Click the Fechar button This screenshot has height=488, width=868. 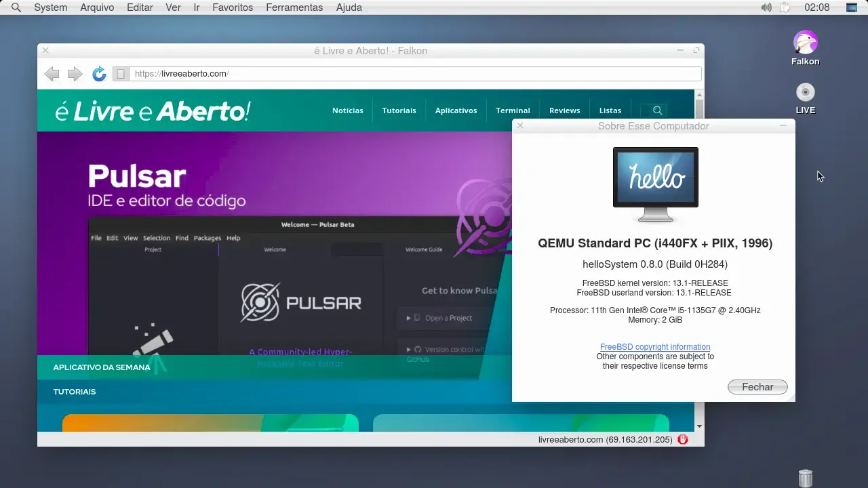click(757, 387)
